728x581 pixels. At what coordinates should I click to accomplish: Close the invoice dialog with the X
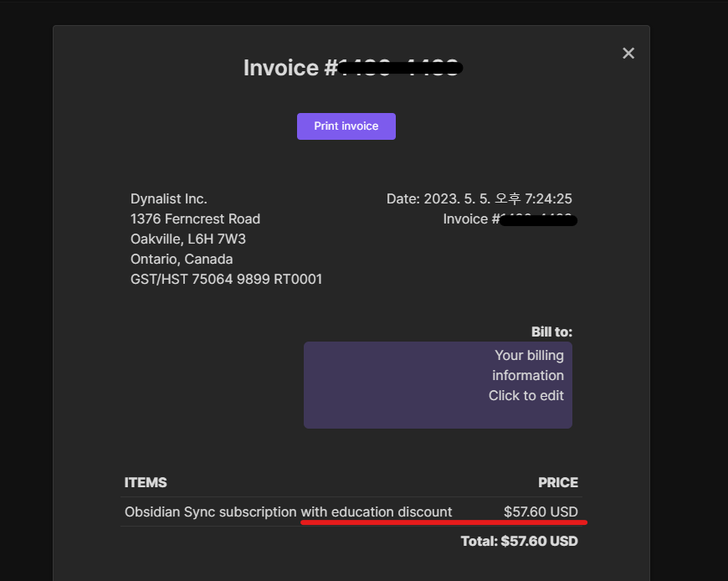[628, 54]
